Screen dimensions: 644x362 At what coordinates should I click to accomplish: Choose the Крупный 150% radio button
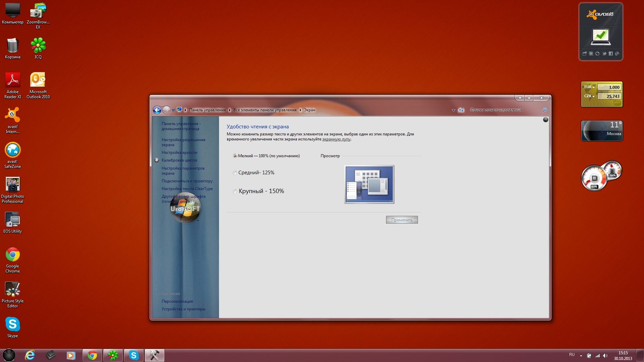click(x=235, y=191)
